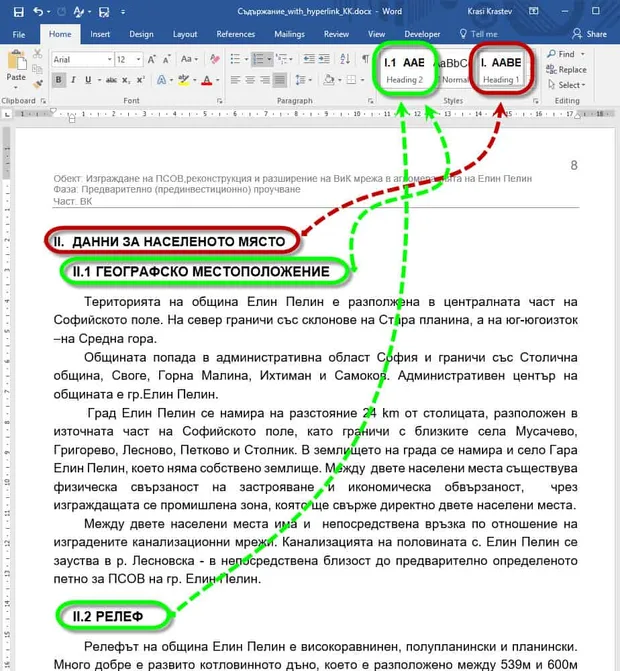Apply yellow text highlight color
The image size is (620, 671).
[184, 80]
